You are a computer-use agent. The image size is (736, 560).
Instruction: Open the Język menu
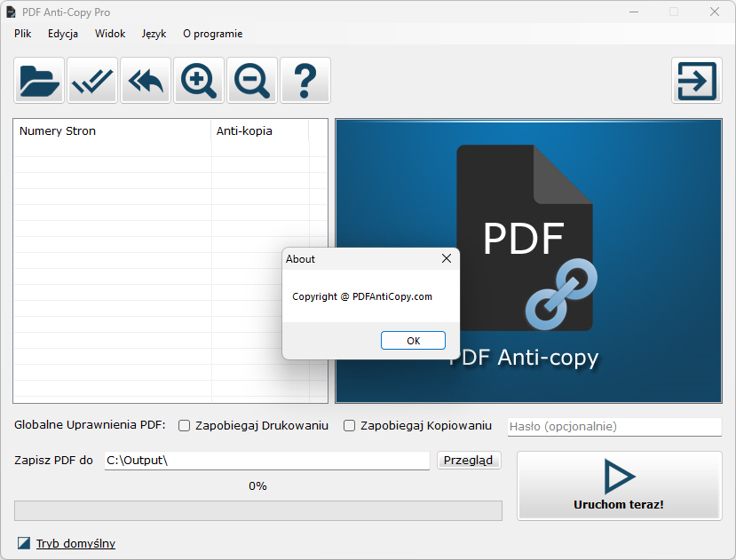[154, 34]
